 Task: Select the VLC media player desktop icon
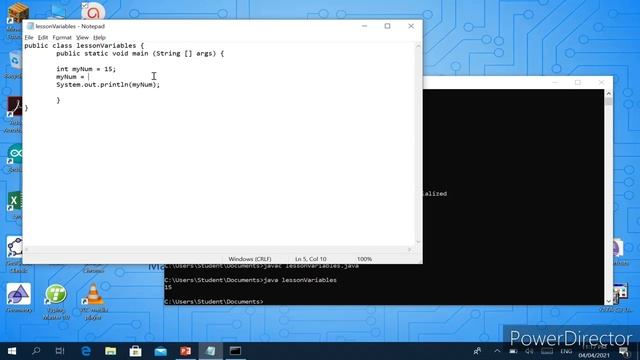click(x=94, y=302)
